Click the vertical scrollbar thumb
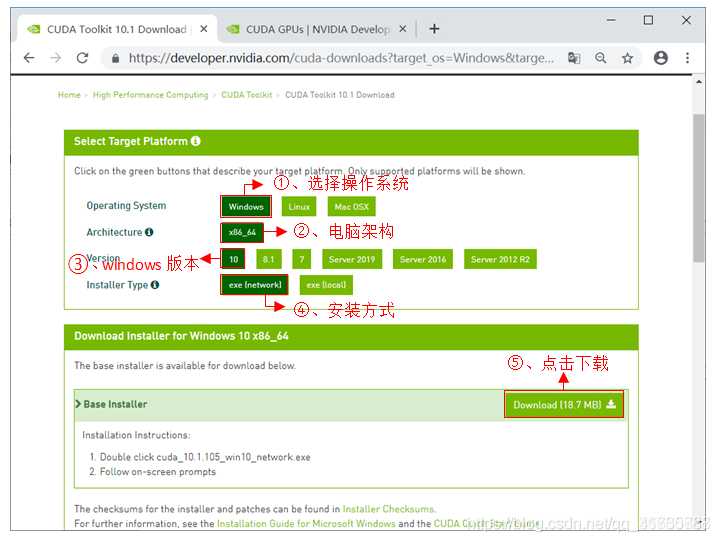Image resolution: width=720 pixels, height=542 pixels. [x=699, y=188]
